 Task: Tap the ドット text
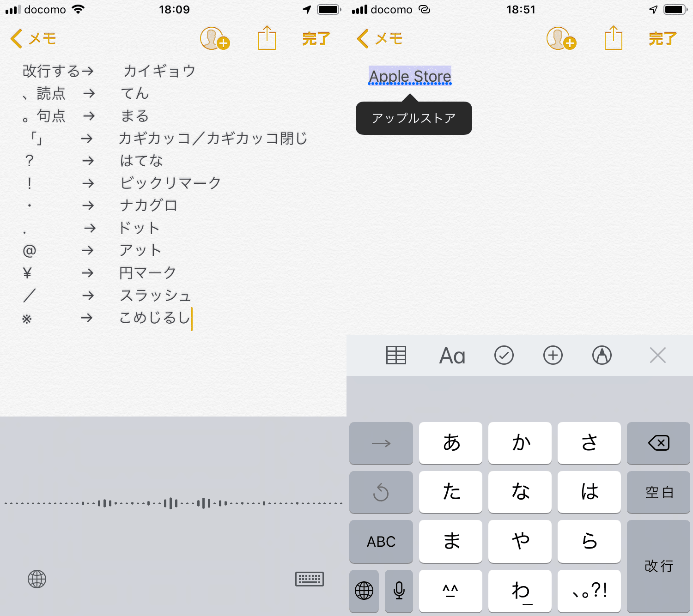click(139, 228)
